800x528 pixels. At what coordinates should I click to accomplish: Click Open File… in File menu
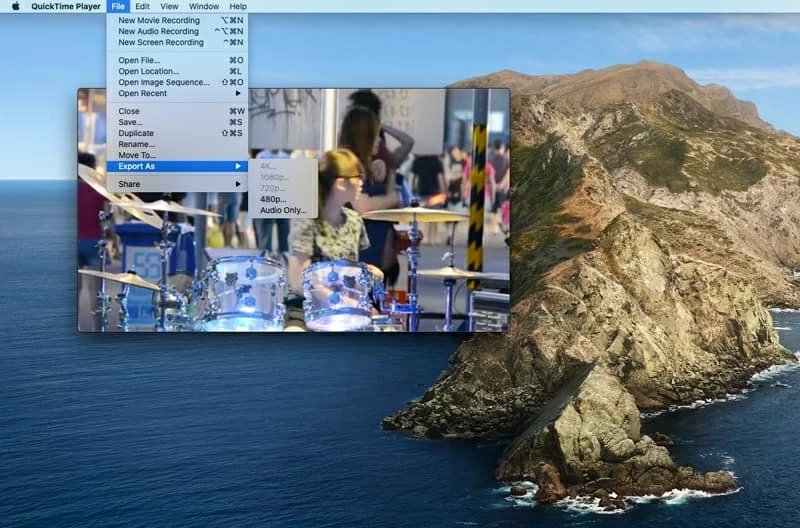[x=139, y=60]
